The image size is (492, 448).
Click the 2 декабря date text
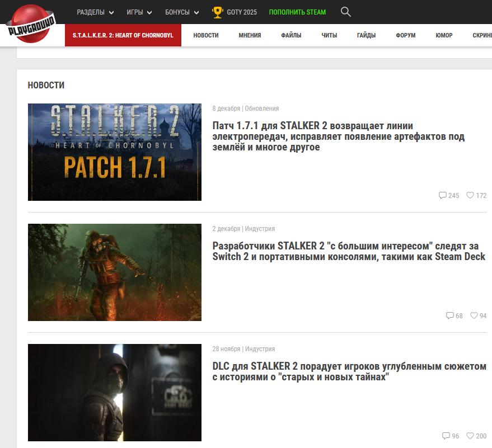click(226, 229)
